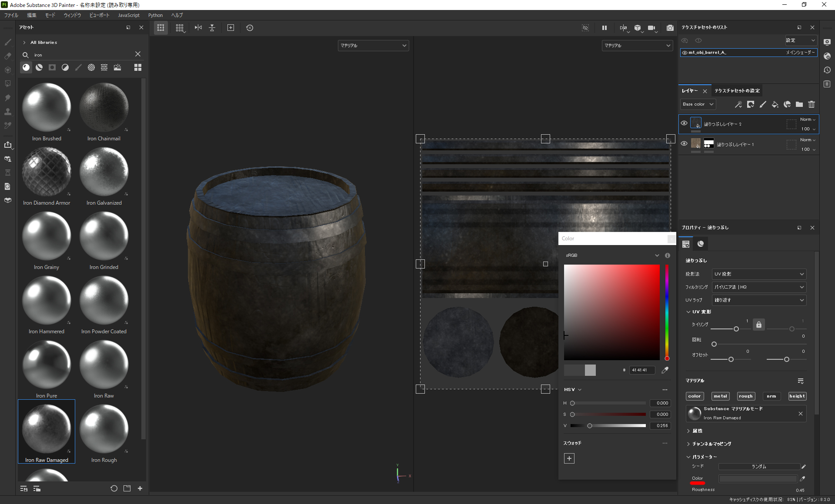Pause the viewport rendering
835x504 pixels.
tap(604, 27)
